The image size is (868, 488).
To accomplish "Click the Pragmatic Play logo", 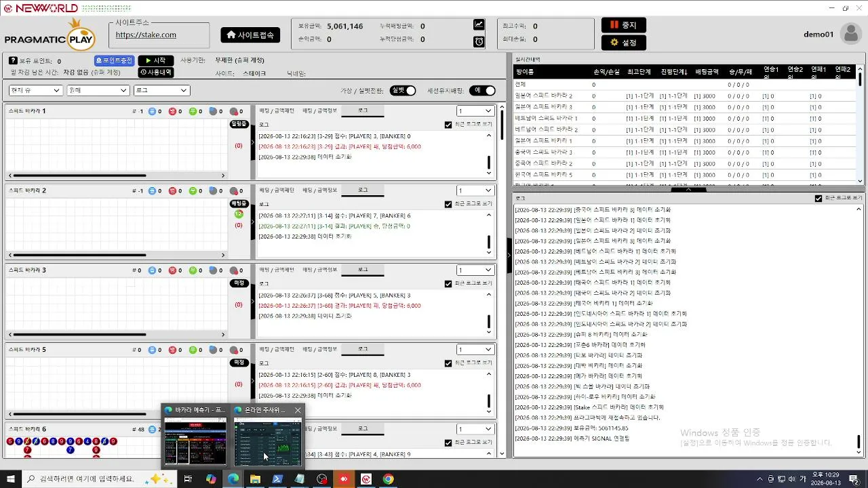I will (x=49, y=34).
